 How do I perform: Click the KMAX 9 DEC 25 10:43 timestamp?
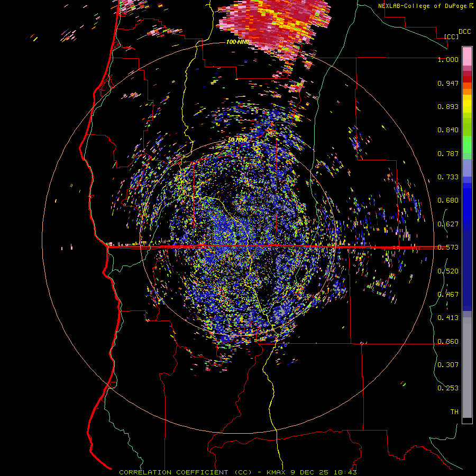pyautogui.click(x=312, y=472)
